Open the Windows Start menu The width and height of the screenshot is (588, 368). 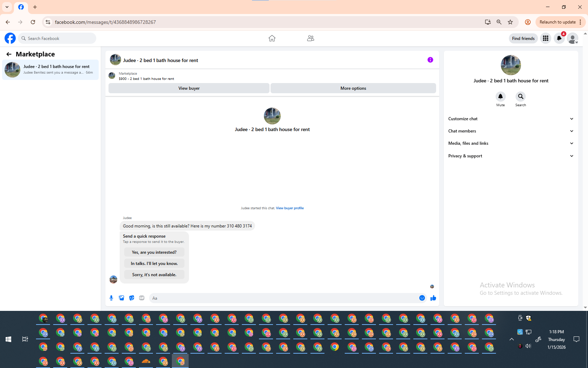coord(8,339)
